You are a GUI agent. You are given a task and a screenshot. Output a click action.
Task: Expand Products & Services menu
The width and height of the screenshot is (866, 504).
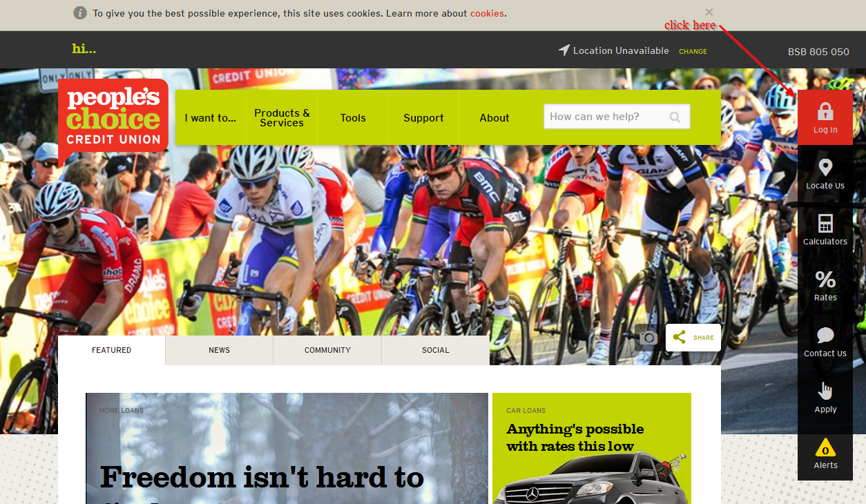[x=282, y=118]
